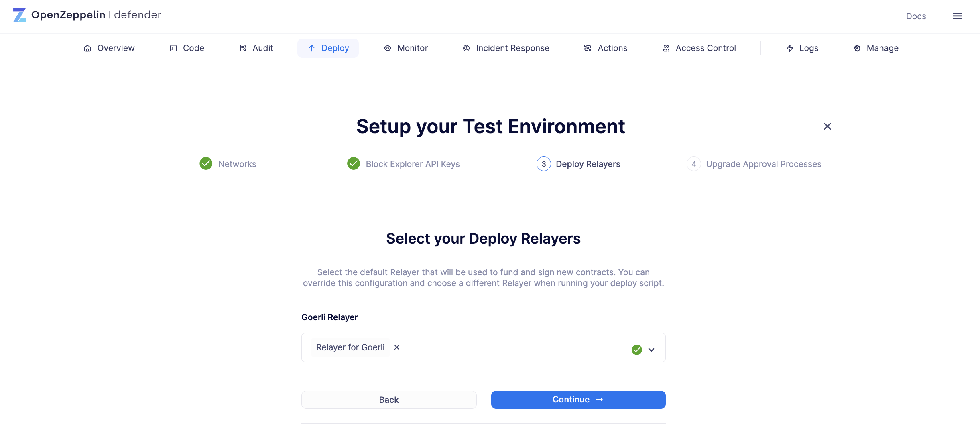Viewport: 980px width, 443px height.
Task: Click the arrow icon on Continue button
Action: click(x=599, y=400)
